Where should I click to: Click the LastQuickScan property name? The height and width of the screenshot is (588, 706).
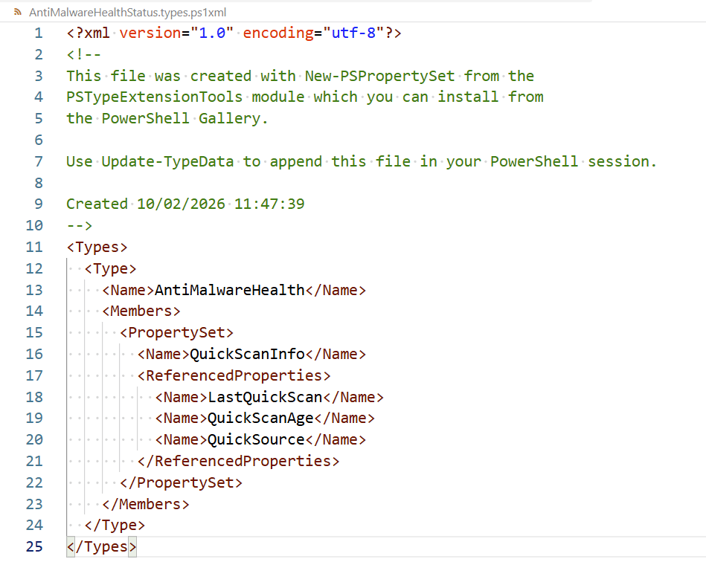click(265, 397)
